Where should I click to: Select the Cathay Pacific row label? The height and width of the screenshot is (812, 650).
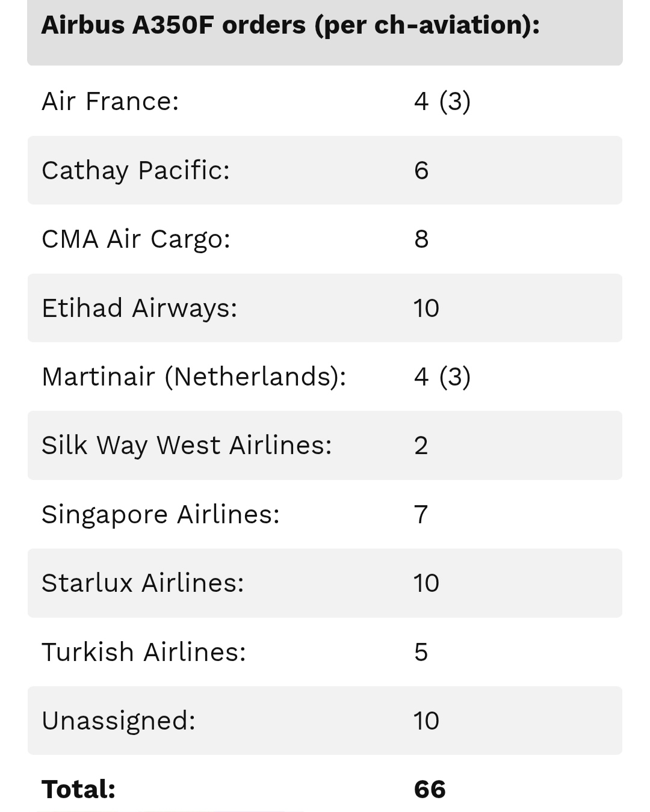[x=135, y=170]
